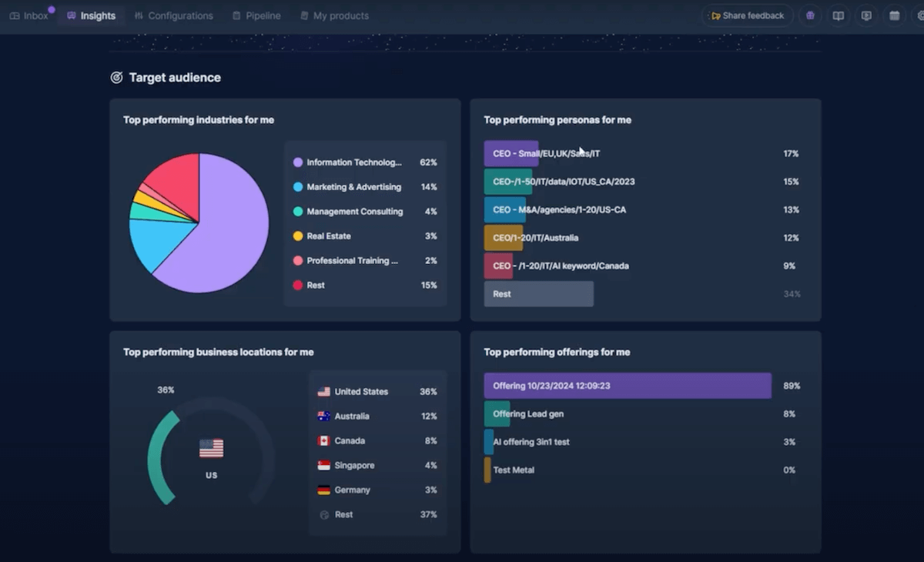Click the Canada flag in locations list

323,441
